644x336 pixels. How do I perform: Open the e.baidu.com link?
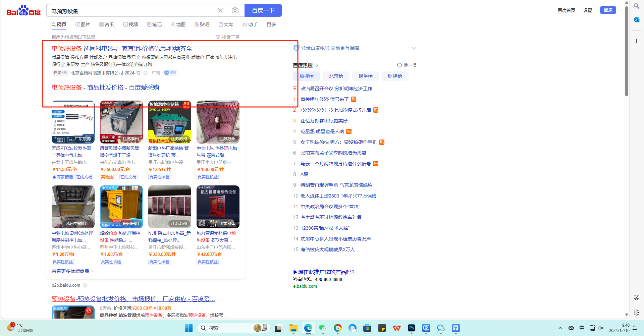305,286
